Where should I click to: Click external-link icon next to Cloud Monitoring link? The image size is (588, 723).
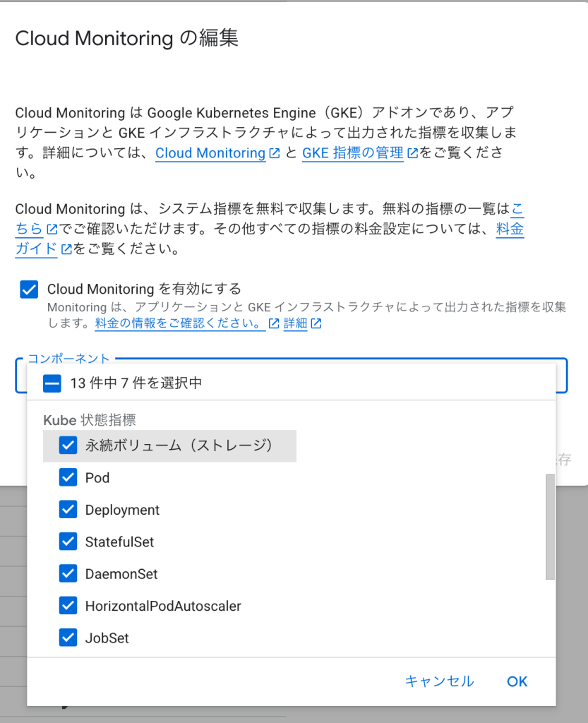click(275, 153)
